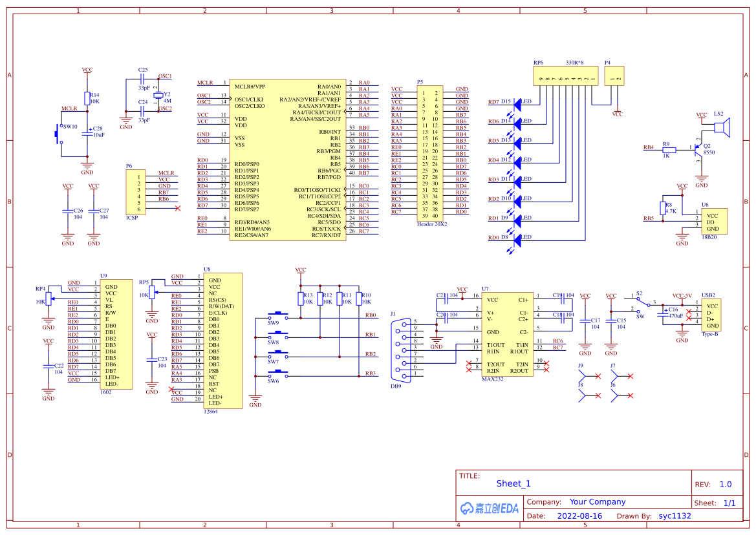Viewport: 756px width, 535px height.
Task: Select the R9 1K resistor symbol
Action: 669,151
